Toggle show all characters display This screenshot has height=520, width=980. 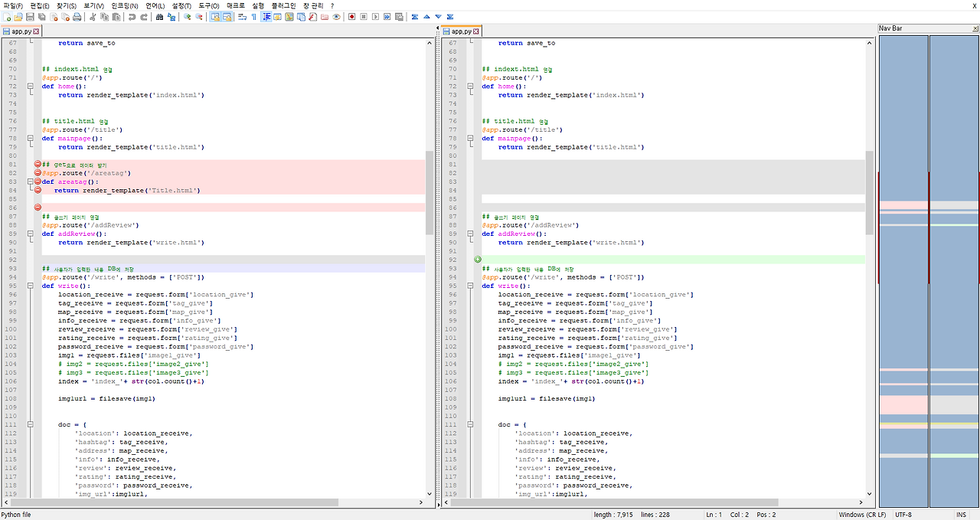253,17
